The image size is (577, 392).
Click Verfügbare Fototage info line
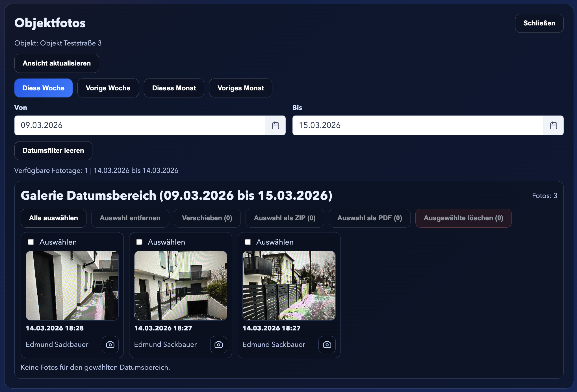click(96, 171)
